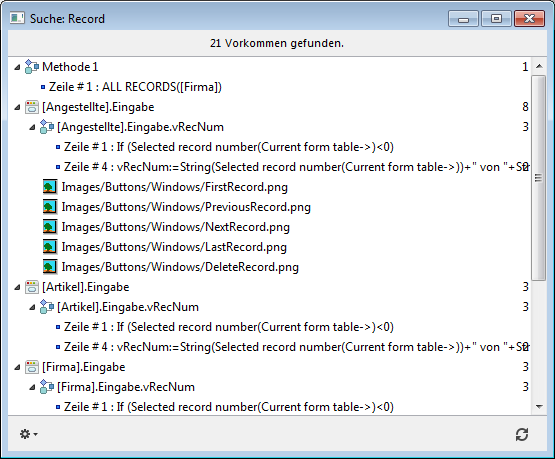Select Zeile # 1 : ALL RECORDS([Firma])

(135, 87)
